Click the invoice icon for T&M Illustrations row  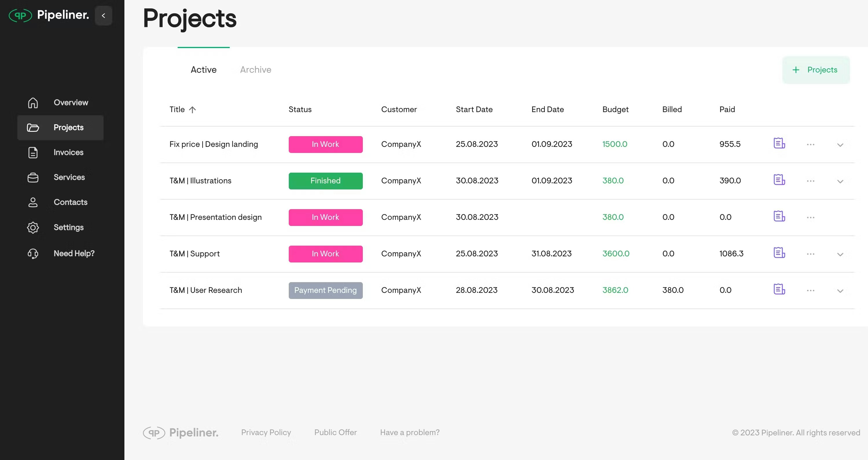(x=779, y=180)
